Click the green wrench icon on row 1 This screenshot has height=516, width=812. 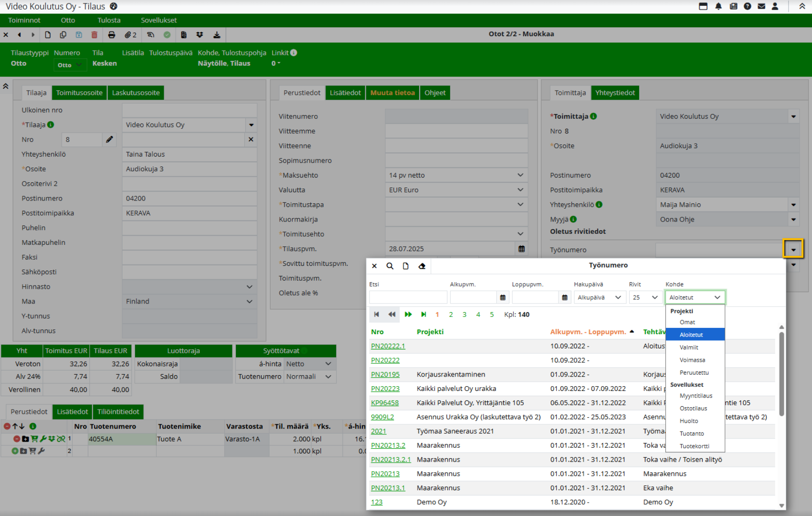[x=43, y=439]
